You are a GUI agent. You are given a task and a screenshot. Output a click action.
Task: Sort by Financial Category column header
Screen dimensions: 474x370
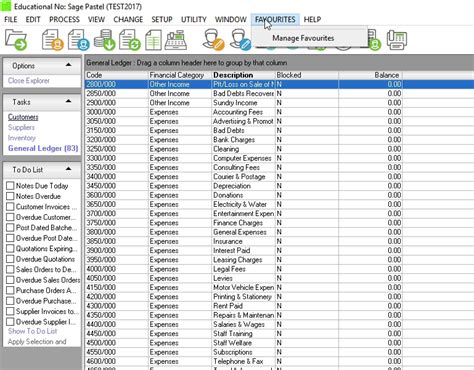(x=180, y=75)
